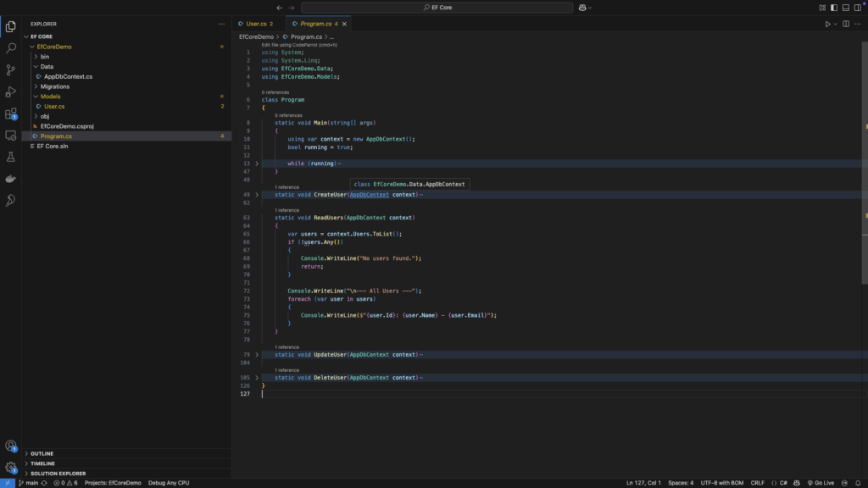Go back using title bar arrow

(280, 8)
